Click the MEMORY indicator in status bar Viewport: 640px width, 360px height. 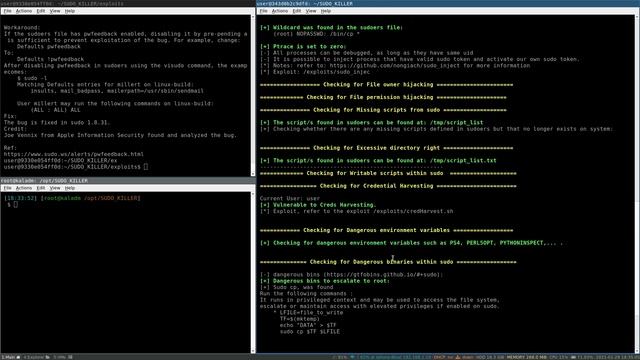pyautogui.click(x=527, y=357)
